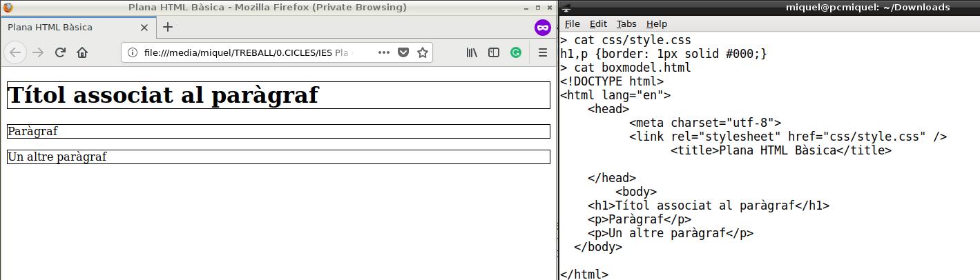This screenshot has width=980, height=280.
Task: Open the Firefox hamburger menu
Action: [x=543, y=52]
